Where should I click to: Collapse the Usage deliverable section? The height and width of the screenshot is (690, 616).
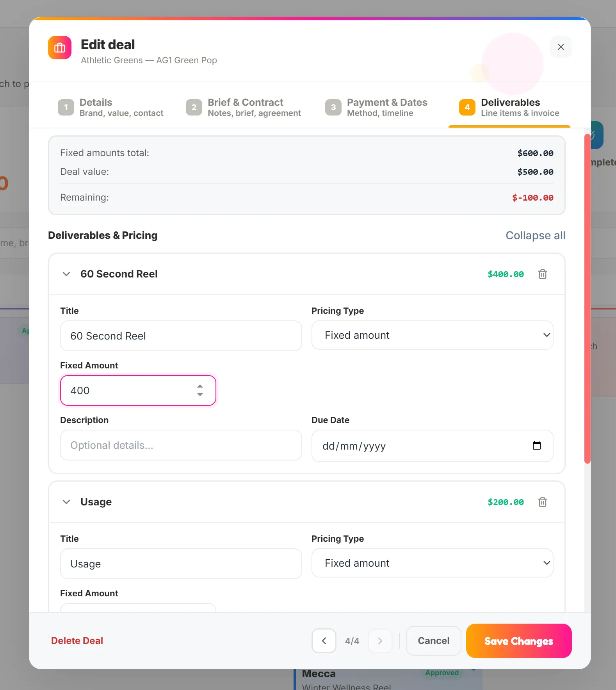(66, 502)
